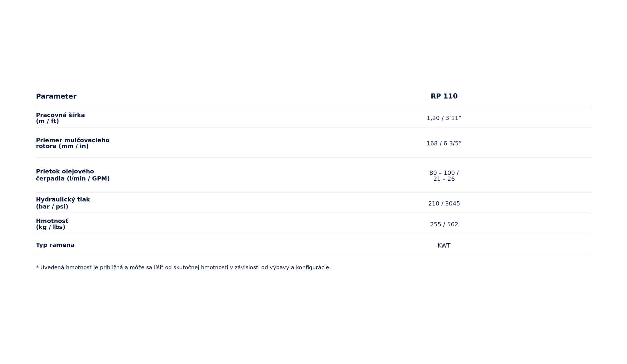
Task: Click the 210 / 3045 pressure value
Action: coord(444,204)
